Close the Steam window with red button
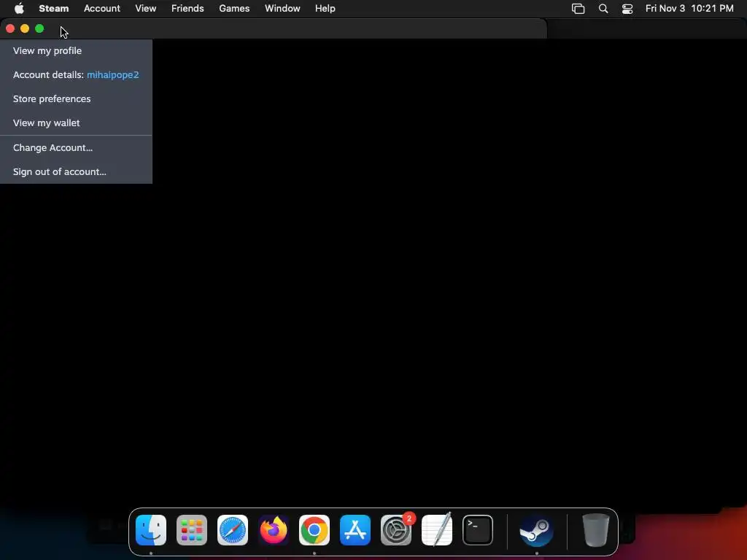This screenshot has height=560, width=747. tap(10, 28)
